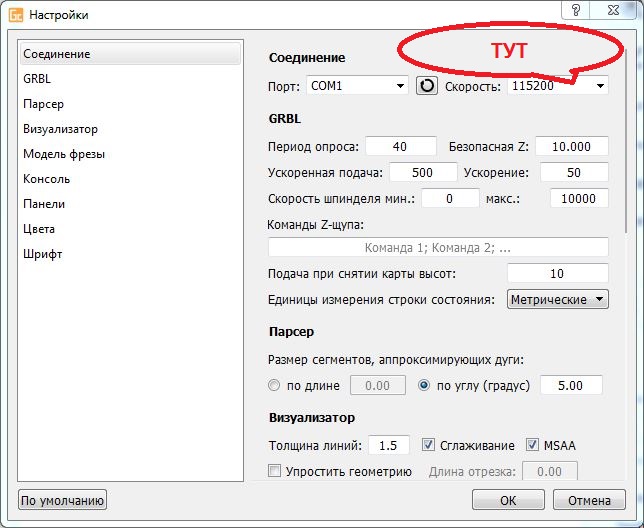The image size is (644, 528).
Task: Close the Настройки dialog window
Action: pos(613,10)
